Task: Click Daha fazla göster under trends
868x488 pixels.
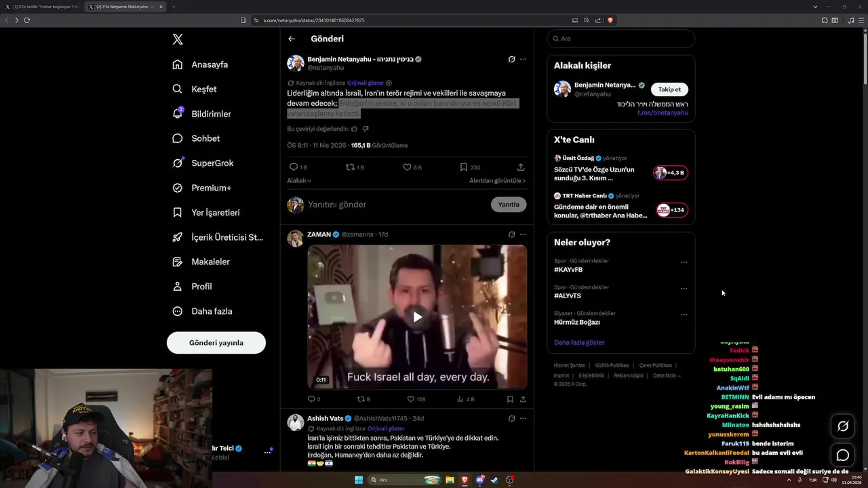Action: pos(579,343)
